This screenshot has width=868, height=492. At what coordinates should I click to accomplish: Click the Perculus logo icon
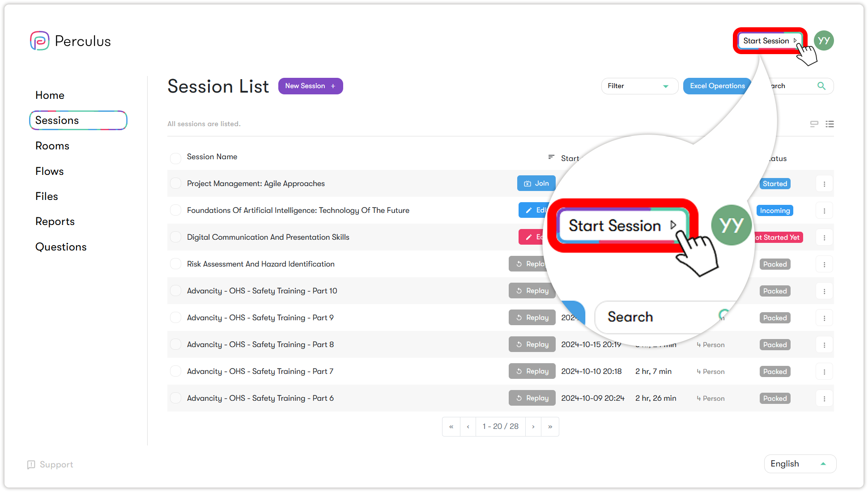click(x=40, y=41)
